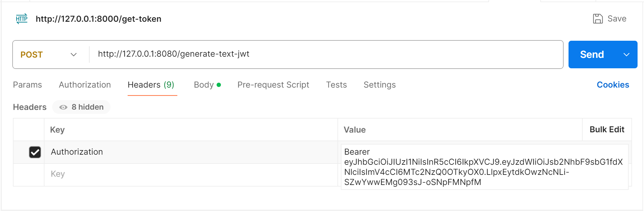Click the HTTP request type icon
The width and height of the screenshot is (644, 211).
(21, 19)
